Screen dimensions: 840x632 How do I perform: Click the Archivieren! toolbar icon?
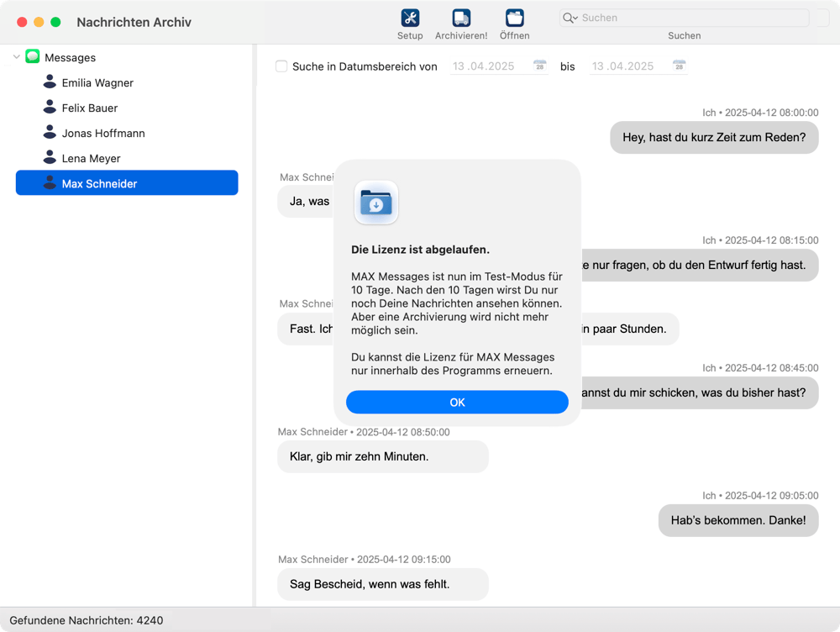pos(461,18)
